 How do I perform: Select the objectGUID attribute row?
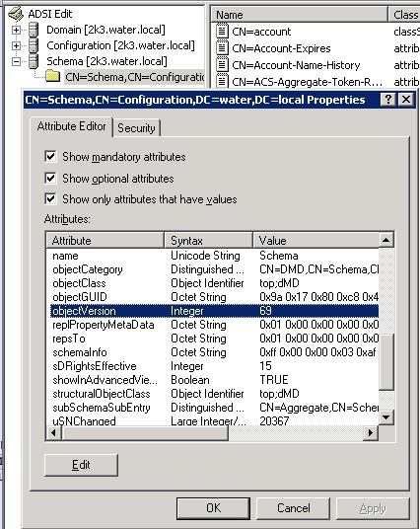(214, 297)
